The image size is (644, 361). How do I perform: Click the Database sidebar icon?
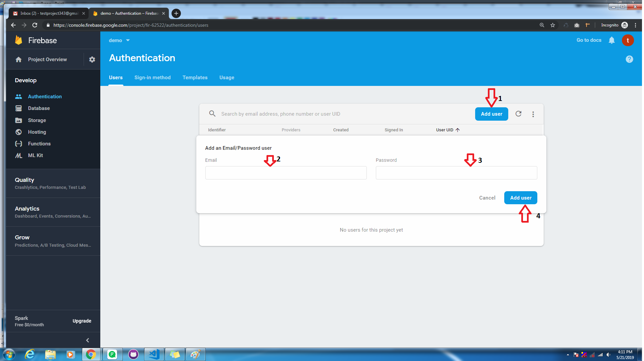click(19, 108)
